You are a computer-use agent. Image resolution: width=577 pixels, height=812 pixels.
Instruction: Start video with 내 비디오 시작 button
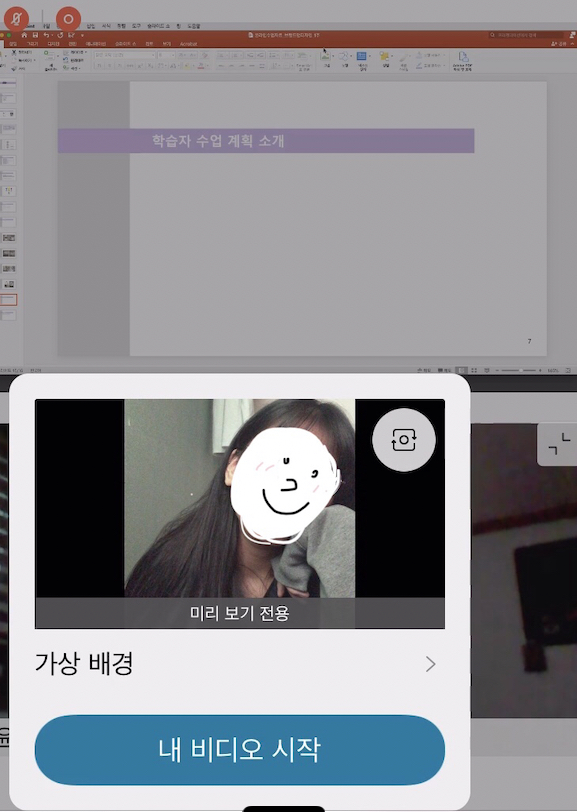coord(240,749)
